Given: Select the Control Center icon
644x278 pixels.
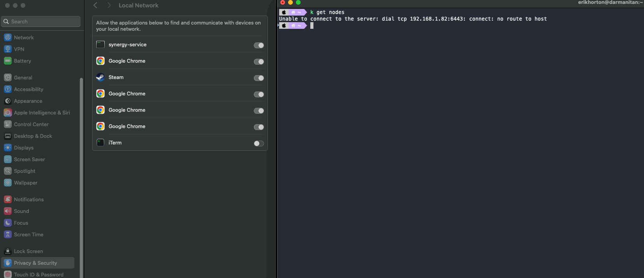Looking at the screenshot, I should pos(8,124).
